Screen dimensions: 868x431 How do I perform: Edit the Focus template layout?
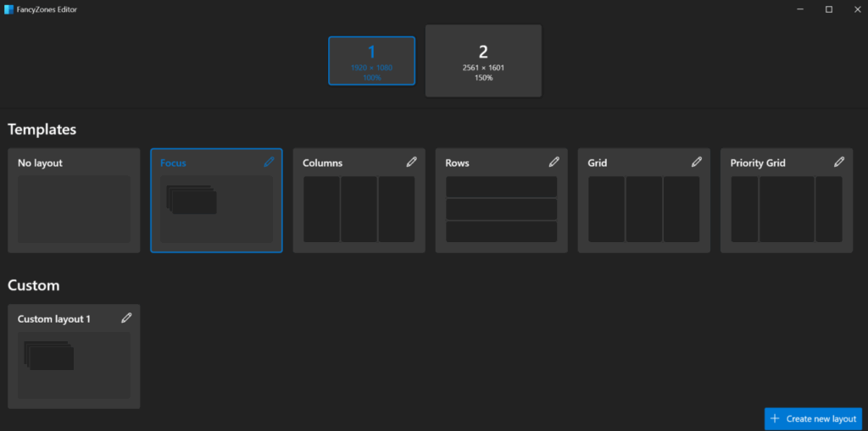click(269, 162)
